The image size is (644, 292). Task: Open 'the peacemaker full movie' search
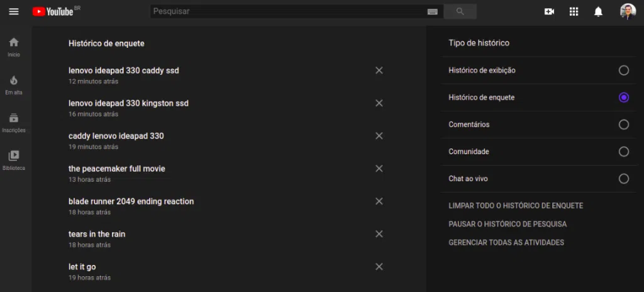[116, 169]
